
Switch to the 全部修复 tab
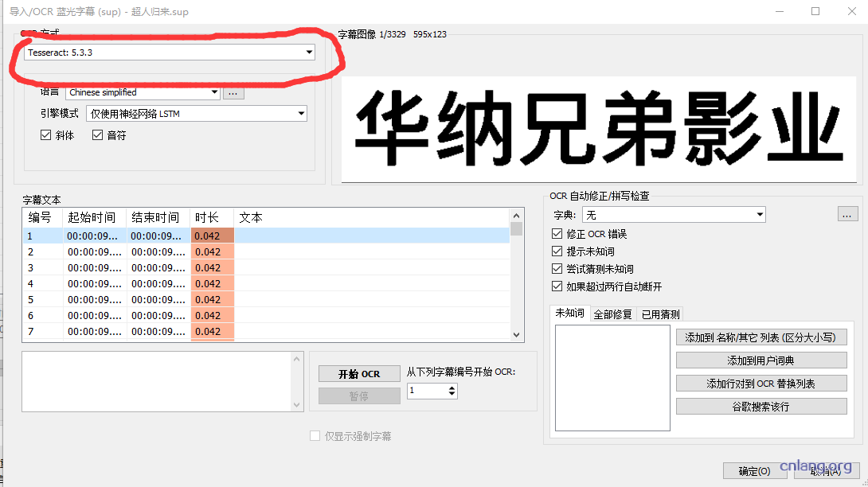click(613, 314)
